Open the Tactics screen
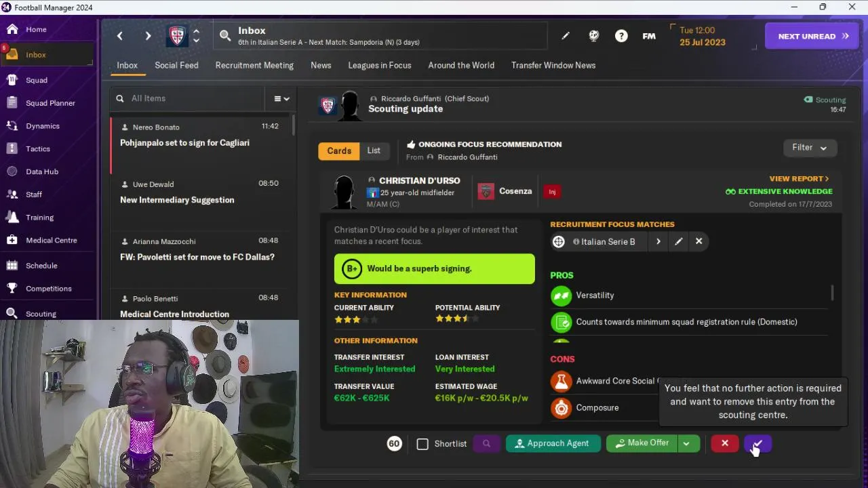The height and width of the screenshot is (488, 868). [38, 149]
